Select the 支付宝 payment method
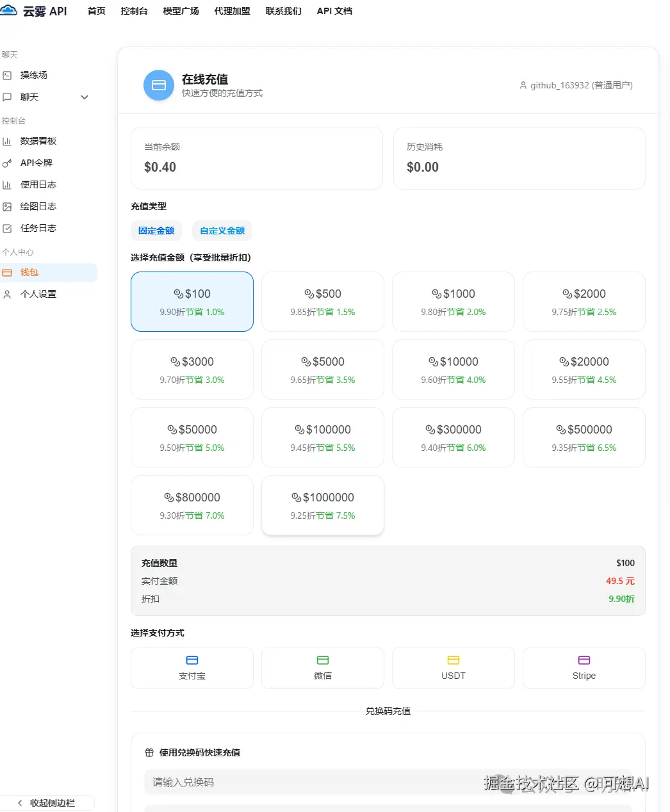This screenshot has width=670, height=812. click(192, 668)
